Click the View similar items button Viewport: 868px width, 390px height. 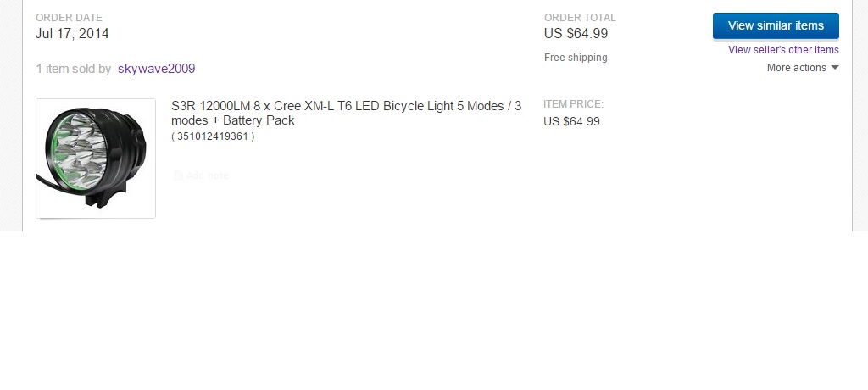[x=776, y=25]
